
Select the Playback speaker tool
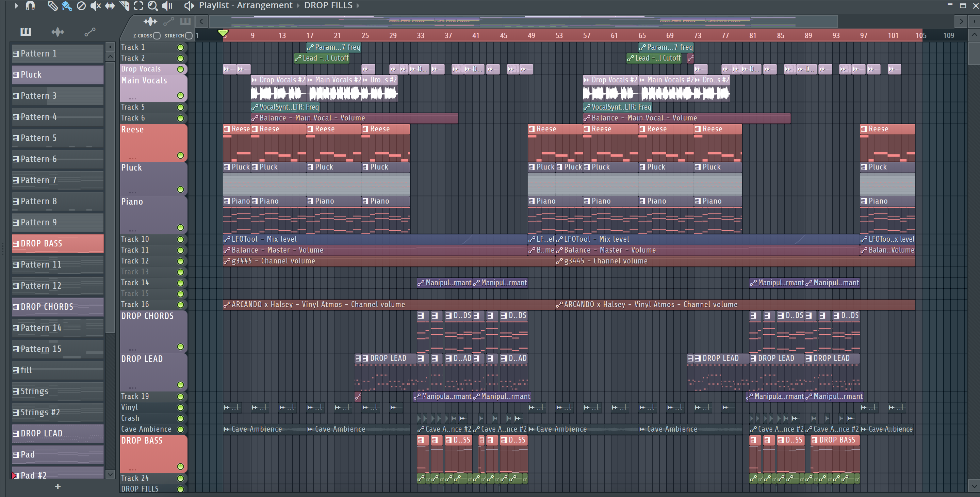[x=167, y=6]
